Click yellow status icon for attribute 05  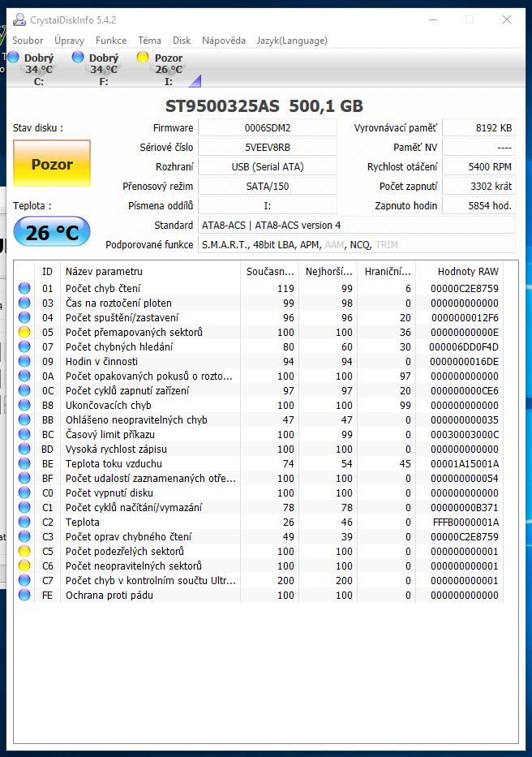(25, 332)
